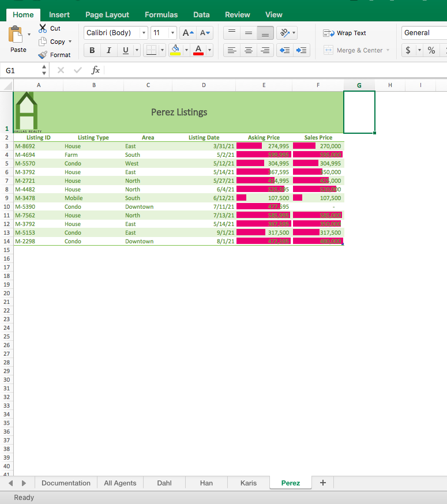The image size is (447, 504).
Task: Click the text orientation icon
Action: pyautogui.click(x=284, y=33)
